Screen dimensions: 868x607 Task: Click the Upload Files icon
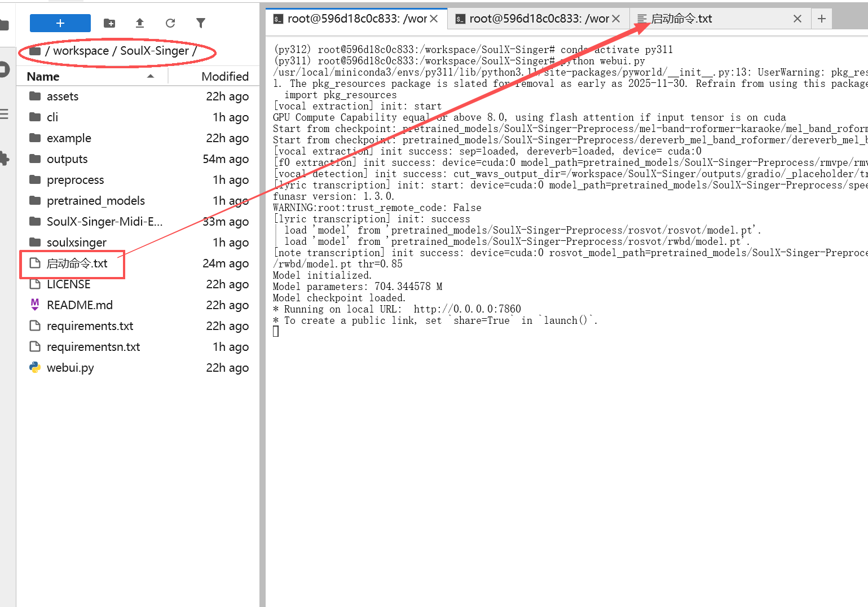[x=140, y=23]
